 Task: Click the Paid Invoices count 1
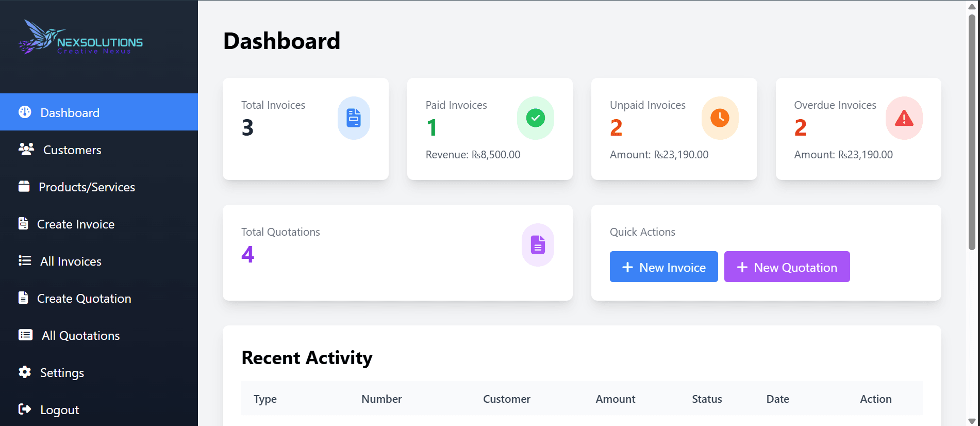coord(432,127)
